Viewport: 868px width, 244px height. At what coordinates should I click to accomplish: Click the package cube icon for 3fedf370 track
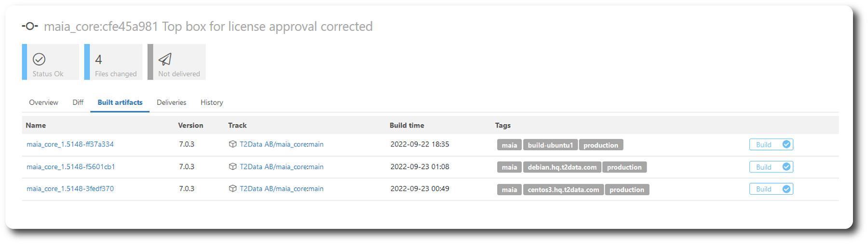pos(232,188)
